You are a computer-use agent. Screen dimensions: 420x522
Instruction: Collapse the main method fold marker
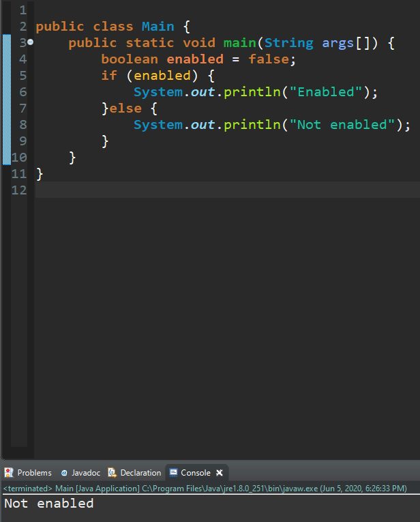point(31,43)
